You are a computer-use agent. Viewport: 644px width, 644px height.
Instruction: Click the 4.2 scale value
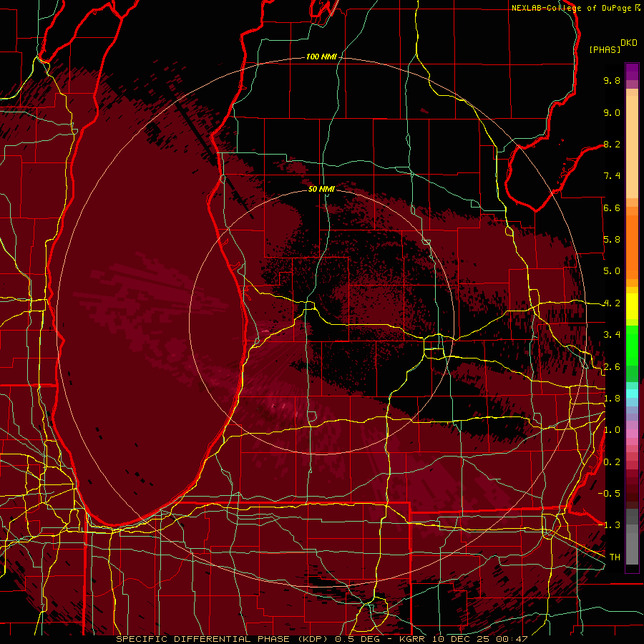612,303
